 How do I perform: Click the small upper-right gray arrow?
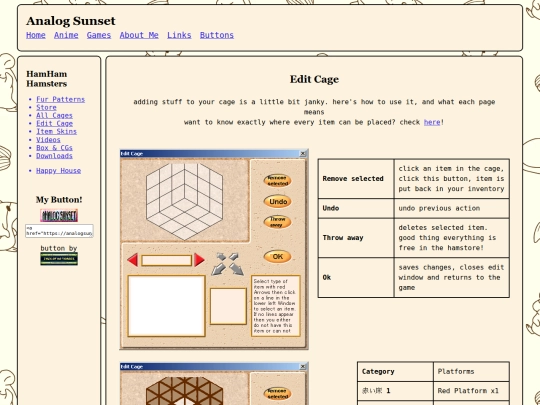coord(234,256)
